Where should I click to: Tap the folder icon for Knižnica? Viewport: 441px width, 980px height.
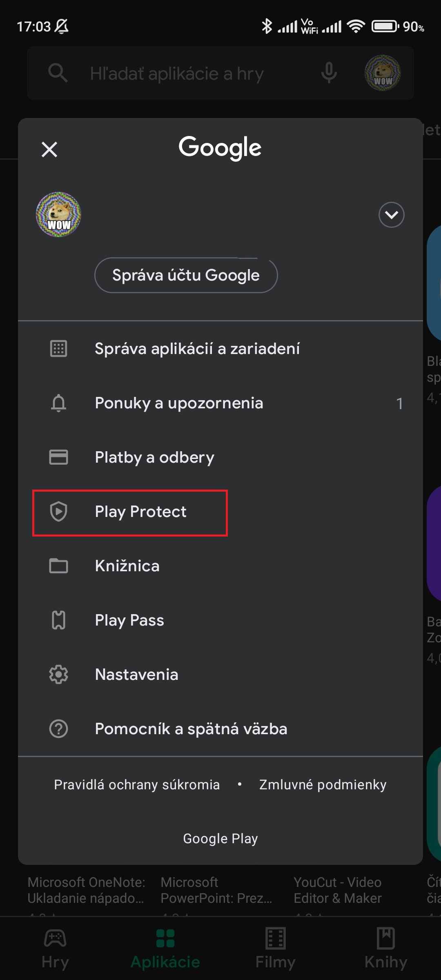[58, 566]
